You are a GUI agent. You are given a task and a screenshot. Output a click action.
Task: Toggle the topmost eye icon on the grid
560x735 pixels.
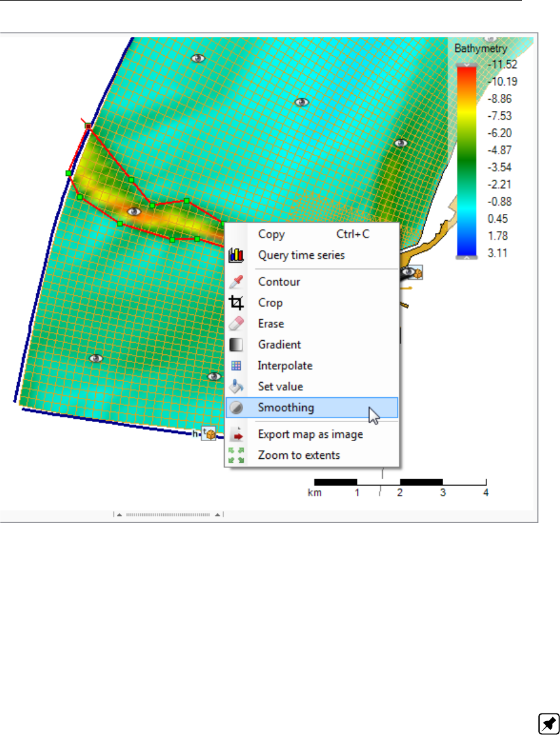point(198,58)
